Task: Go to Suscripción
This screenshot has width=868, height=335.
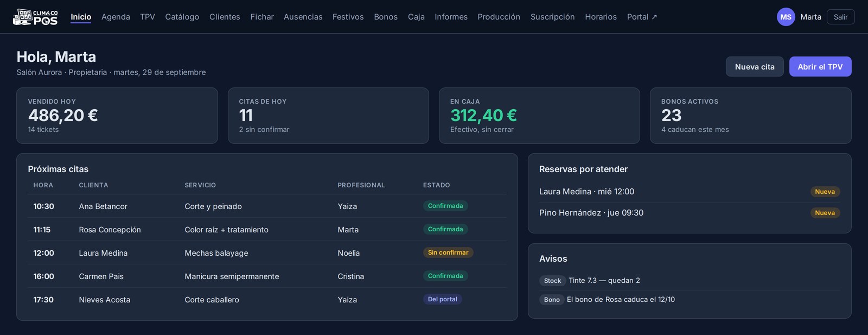Action: [553, 17]
